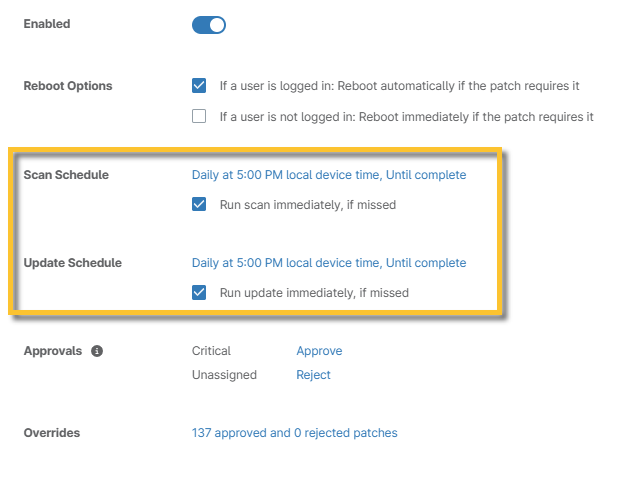This screenshot has height=479, width=622.
Task: Click 'Run scan immediately, if missed' text
Action: tap(308, 205)
